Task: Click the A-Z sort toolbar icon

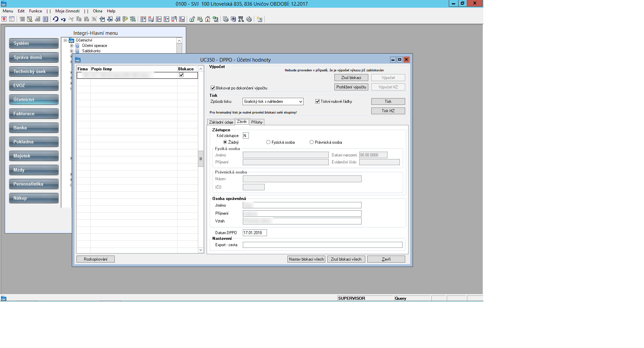Action: tap(133, 19)
